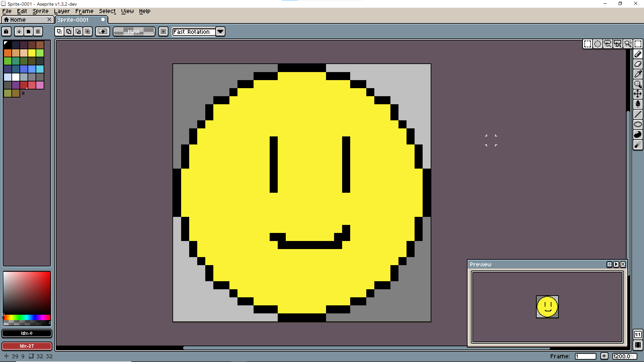Image resolution: width=644 pixels, height=362 pixels.
Task: Select the Pencil tool
Action: 638,54
